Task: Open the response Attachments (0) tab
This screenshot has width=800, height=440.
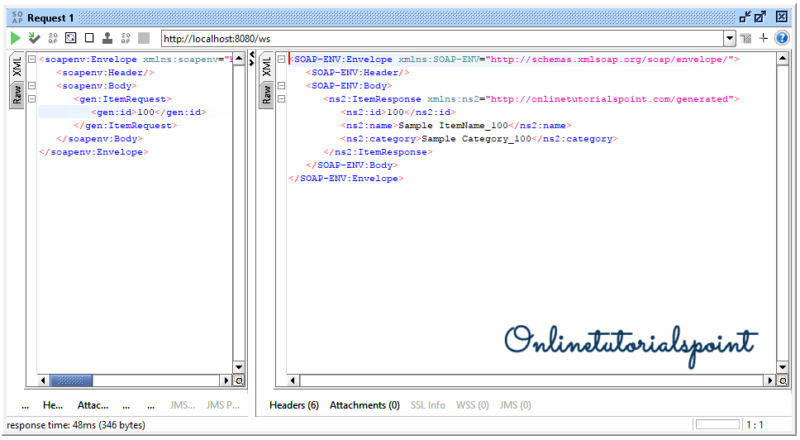Action: (x=364, y=405)
